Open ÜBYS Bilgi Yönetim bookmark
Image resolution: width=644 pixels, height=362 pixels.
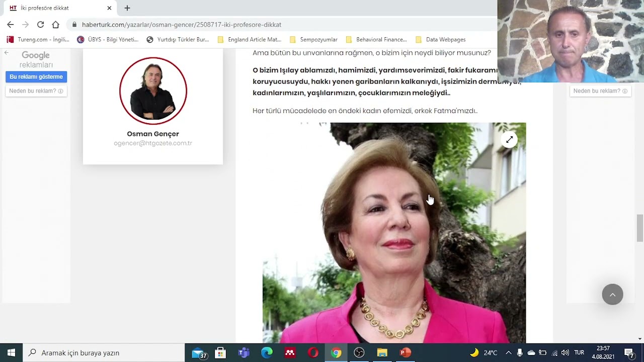click(108, 39)
